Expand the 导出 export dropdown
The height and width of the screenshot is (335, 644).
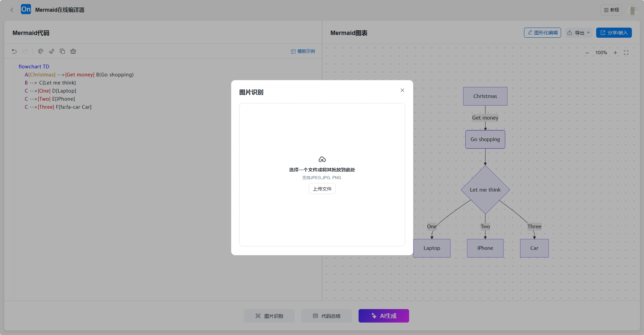(x=579, y=33)
